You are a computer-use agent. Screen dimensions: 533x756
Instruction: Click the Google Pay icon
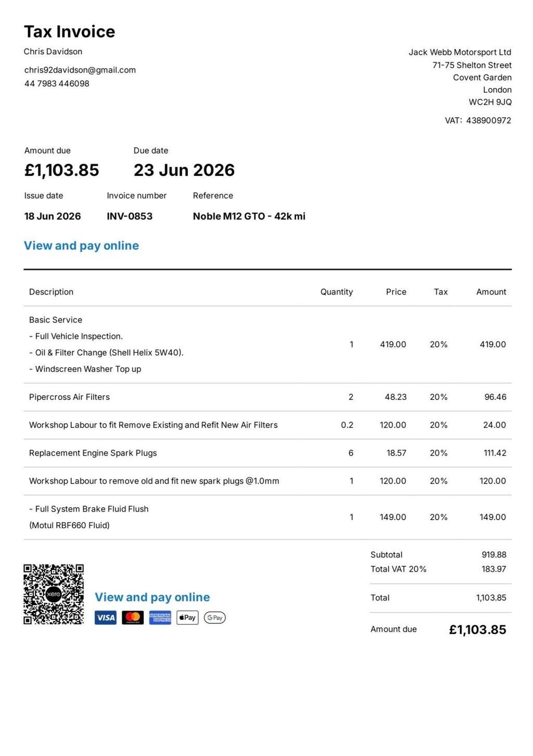[214, 618]
